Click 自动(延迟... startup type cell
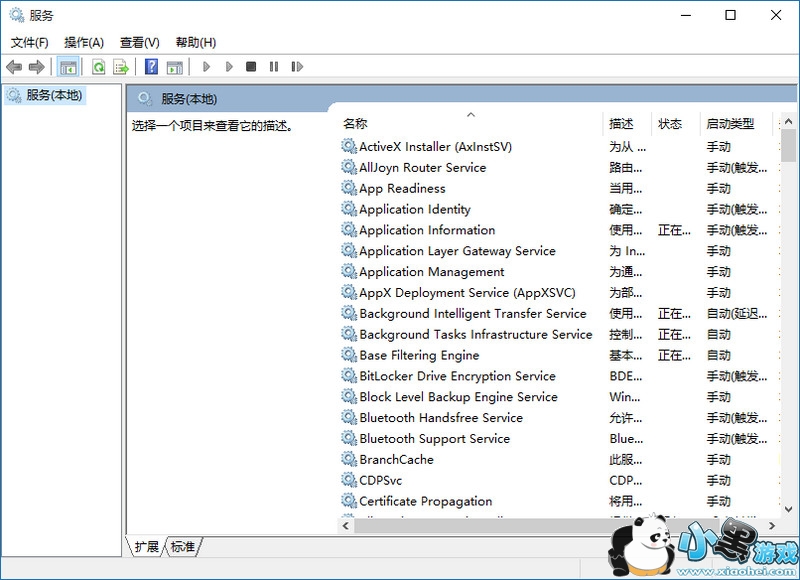 (x=737, y=314)
